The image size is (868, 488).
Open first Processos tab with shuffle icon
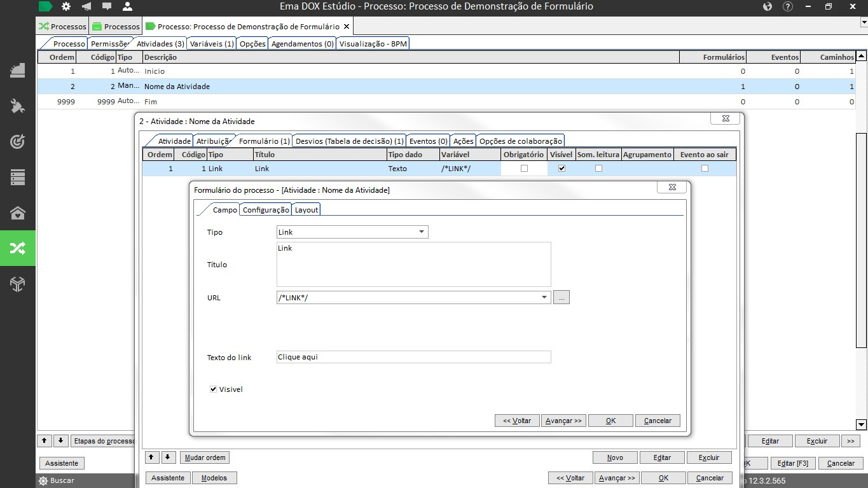pos(62,27)
